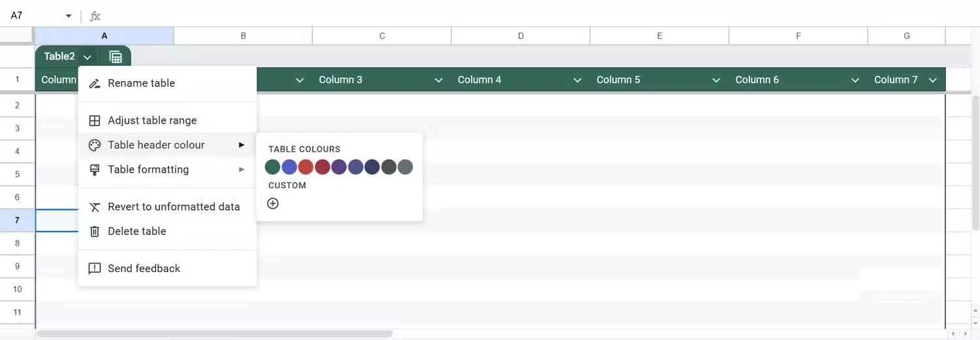The height and width of the screenshot is (340, 980).
Task: Click the Column 6 header cell text
Action: point(757,80)
